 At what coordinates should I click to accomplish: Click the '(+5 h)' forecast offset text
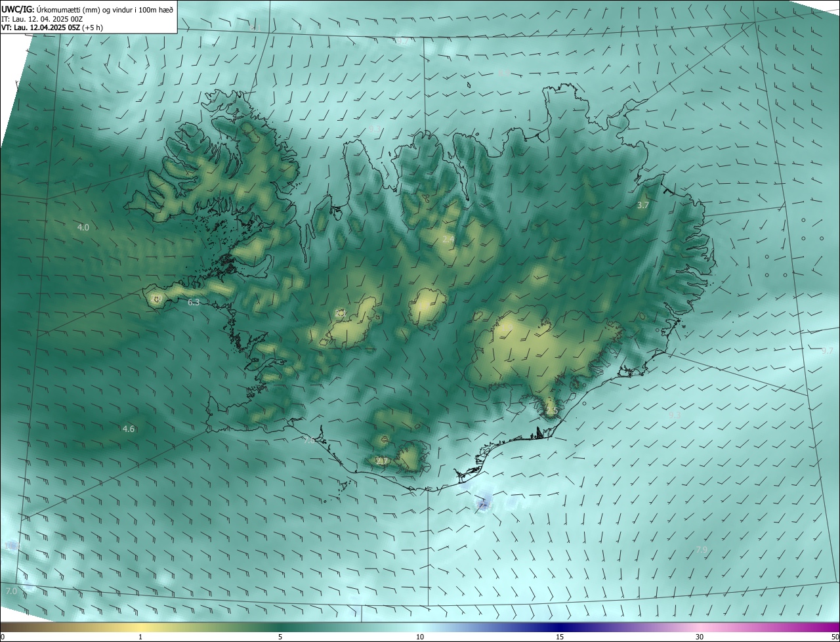[93, 28]
